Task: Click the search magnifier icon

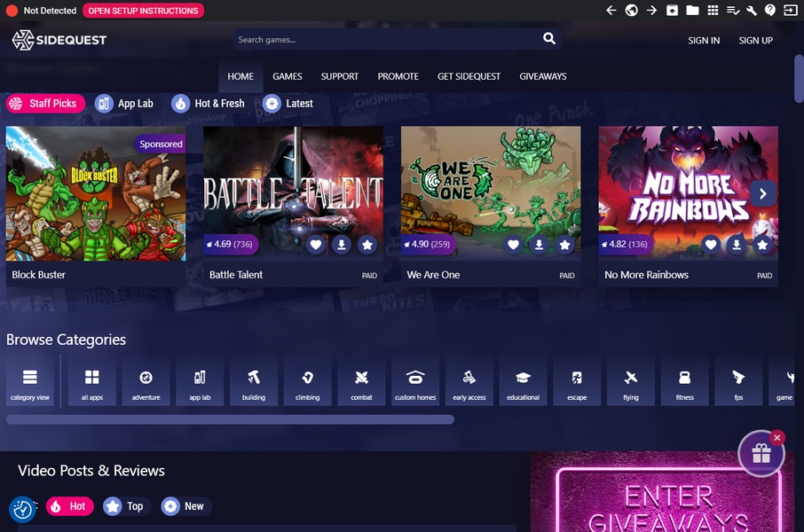Action: [x=548, y=38]
